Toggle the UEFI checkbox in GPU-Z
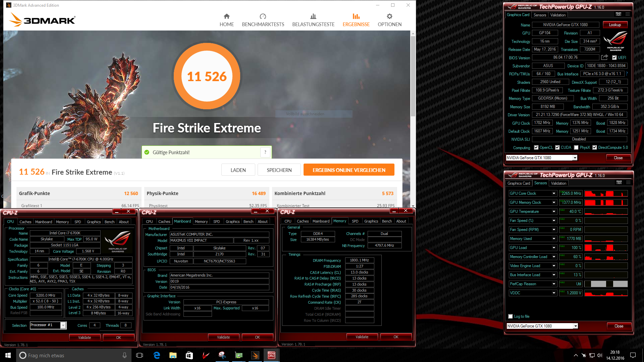 (614, 58)
